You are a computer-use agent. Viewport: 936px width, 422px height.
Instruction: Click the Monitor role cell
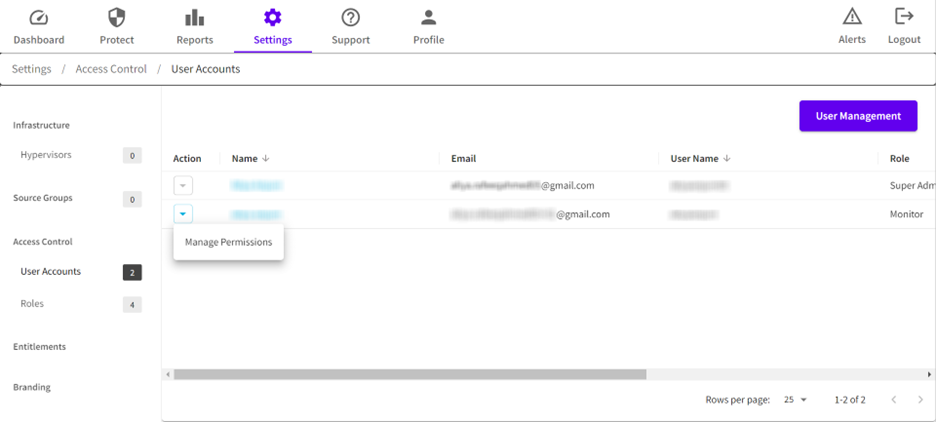point(906,214)
